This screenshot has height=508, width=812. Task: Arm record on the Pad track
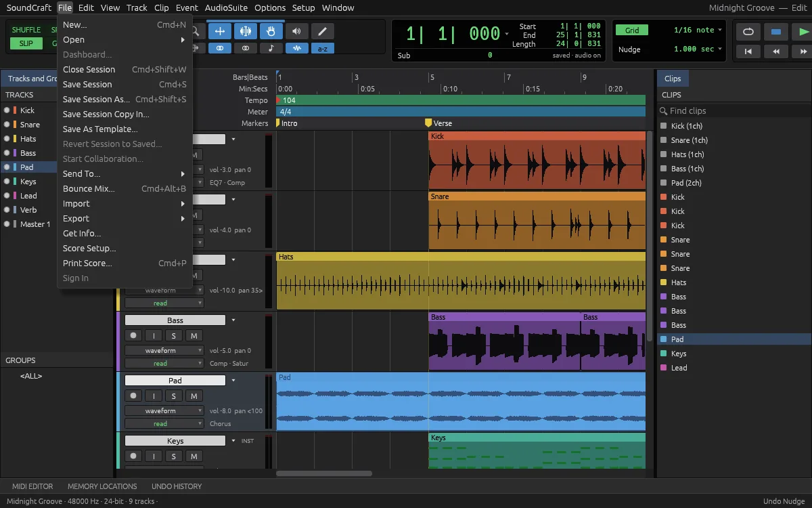(x=133, y=396)
